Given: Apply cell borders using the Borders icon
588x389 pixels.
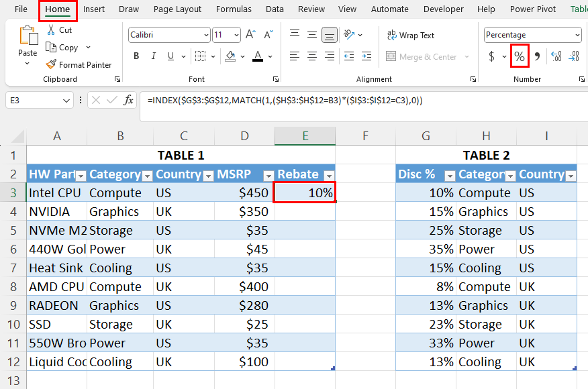Looking at the screenshot, I should tap(200, 56).
